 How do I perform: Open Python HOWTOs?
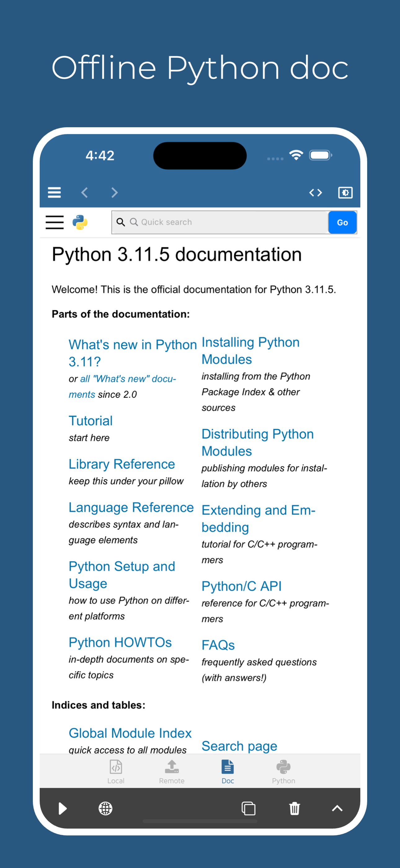(120, 642)
